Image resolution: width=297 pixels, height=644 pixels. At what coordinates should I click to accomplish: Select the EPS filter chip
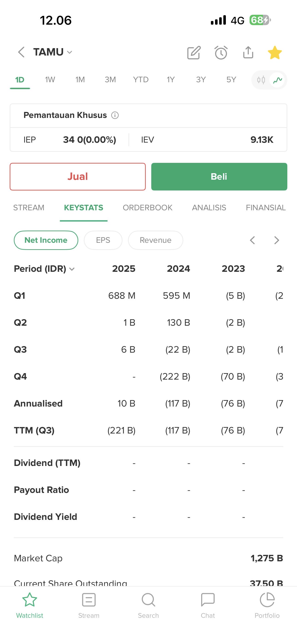(103, 240)
